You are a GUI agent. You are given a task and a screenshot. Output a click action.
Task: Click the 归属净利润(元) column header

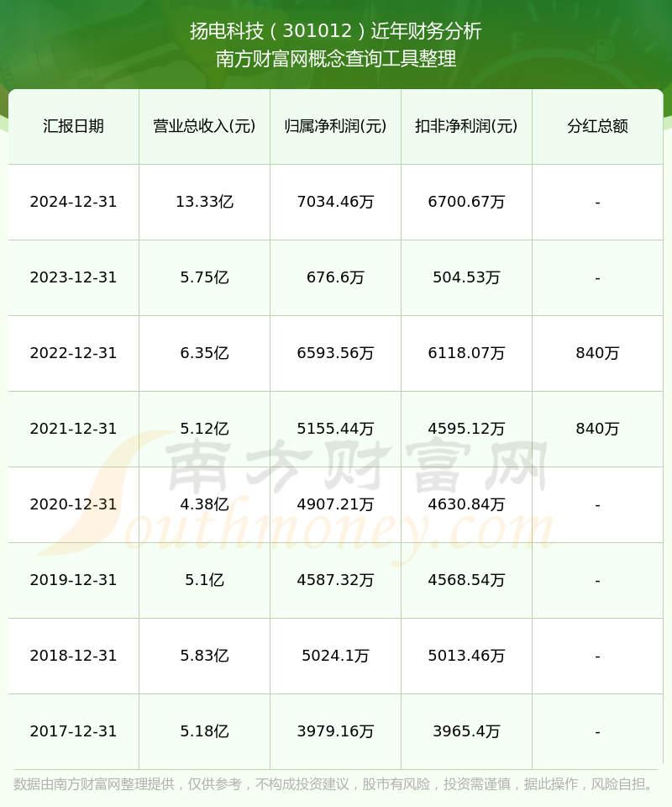pos(335,126)
